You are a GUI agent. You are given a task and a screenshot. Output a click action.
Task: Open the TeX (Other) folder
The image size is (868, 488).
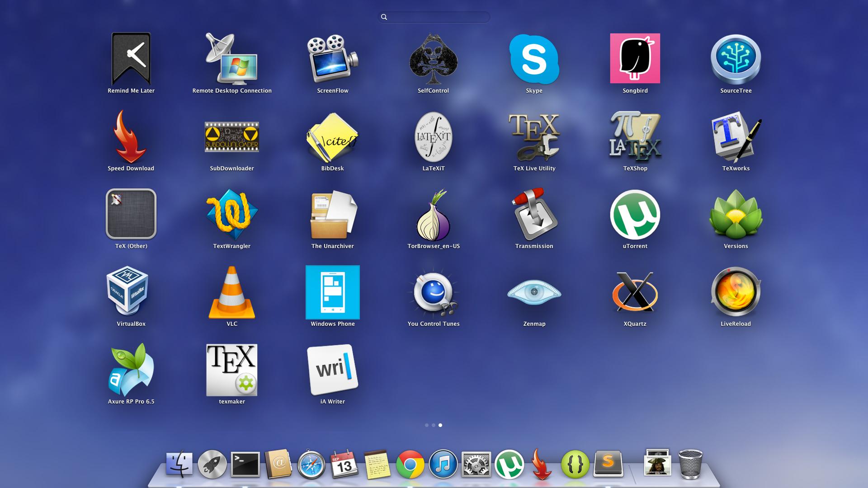[131, 214]
